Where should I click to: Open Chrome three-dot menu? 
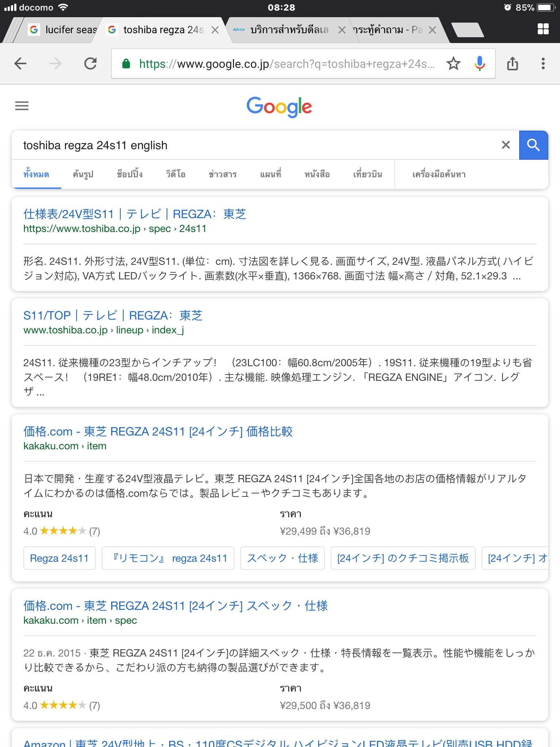click(543, 64)
